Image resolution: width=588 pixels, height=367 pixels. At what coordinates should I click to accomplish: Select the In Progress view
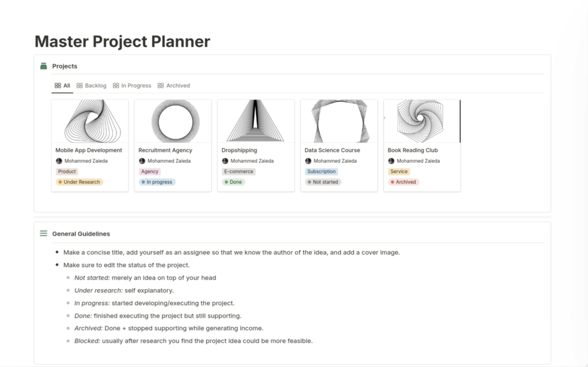pyautogui.click(x=136, y=85)
